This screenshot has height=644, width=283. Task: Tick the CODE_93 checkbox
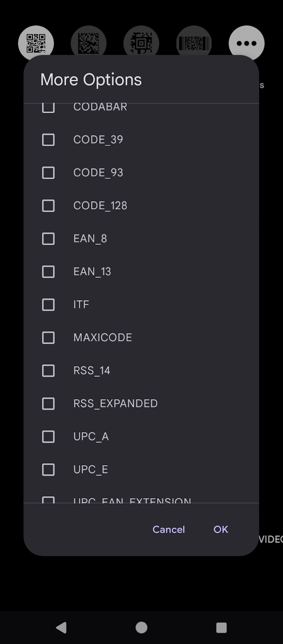48,173
